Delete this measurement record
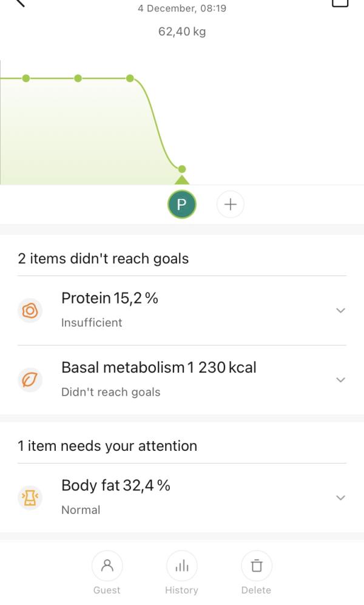This screenshot has width=364, height=605. [257, 573]
